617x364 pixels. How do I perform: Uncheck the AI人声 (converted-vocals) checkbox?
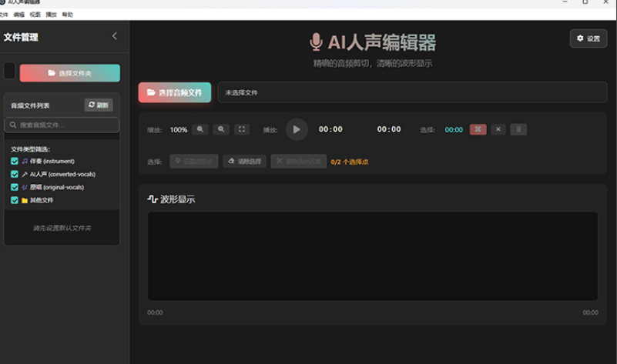[15, 174]
